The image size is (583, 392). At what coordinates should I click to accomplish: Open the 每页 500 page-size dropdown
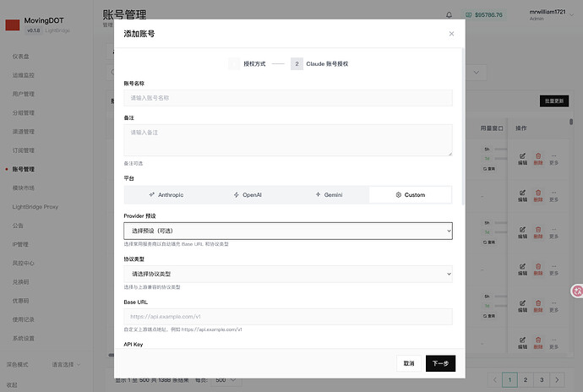pyautogui.click(x=226, y=380)
